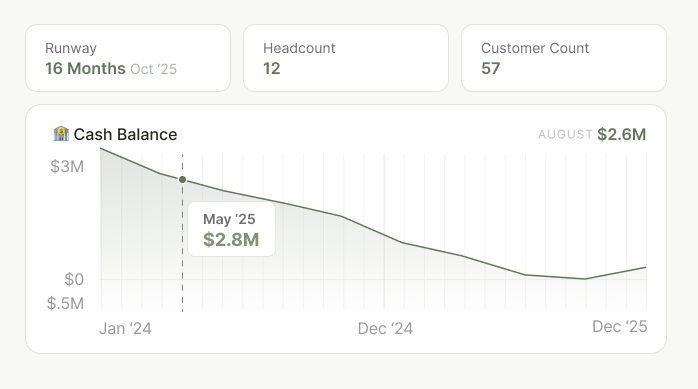Image resolution: width=698 pixels, height=389 pixels.
Task: Click the Dec '24 axis label
Action: pos(386,328)
